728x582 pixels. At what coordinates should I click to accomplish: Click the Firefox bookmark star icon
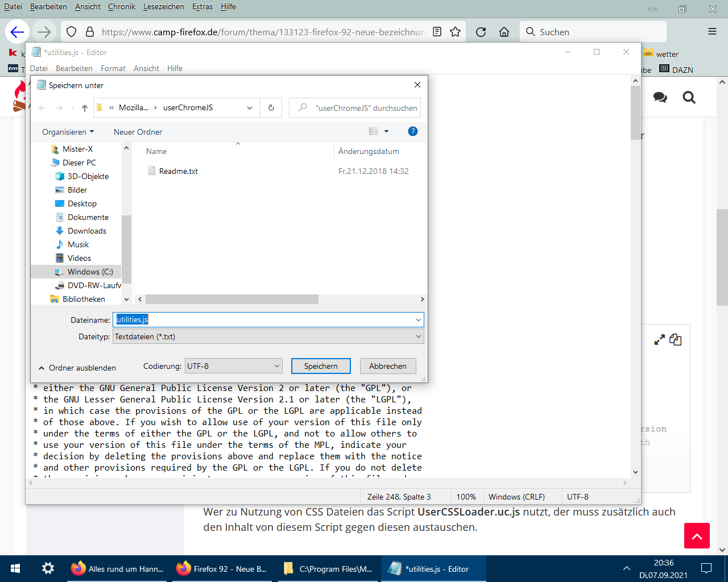455,32
